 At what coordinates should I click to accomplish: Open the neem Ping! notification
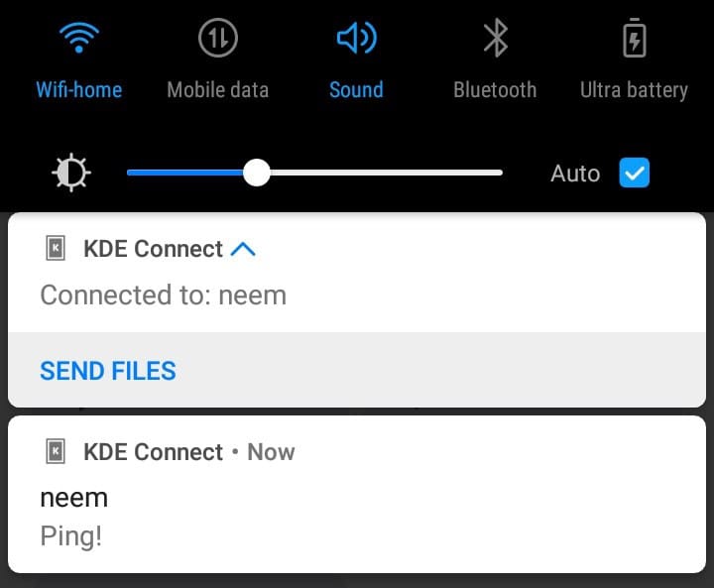coord(357,495)
